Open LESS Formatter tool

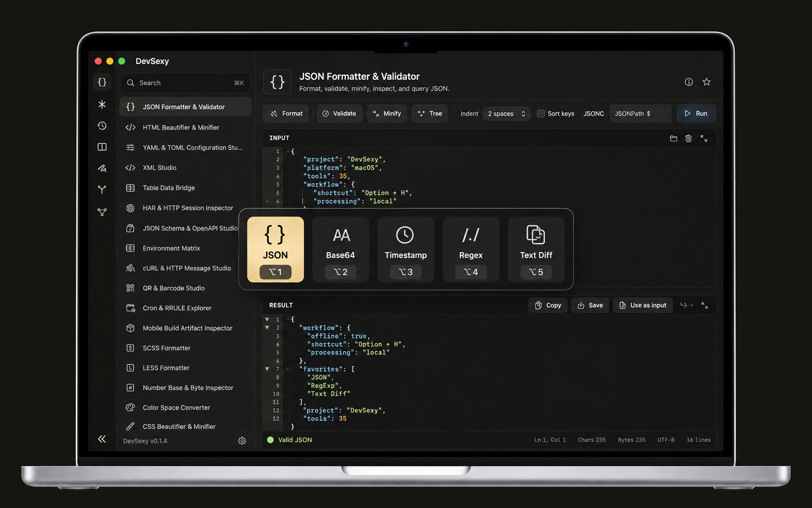click(x=185, y=368)
